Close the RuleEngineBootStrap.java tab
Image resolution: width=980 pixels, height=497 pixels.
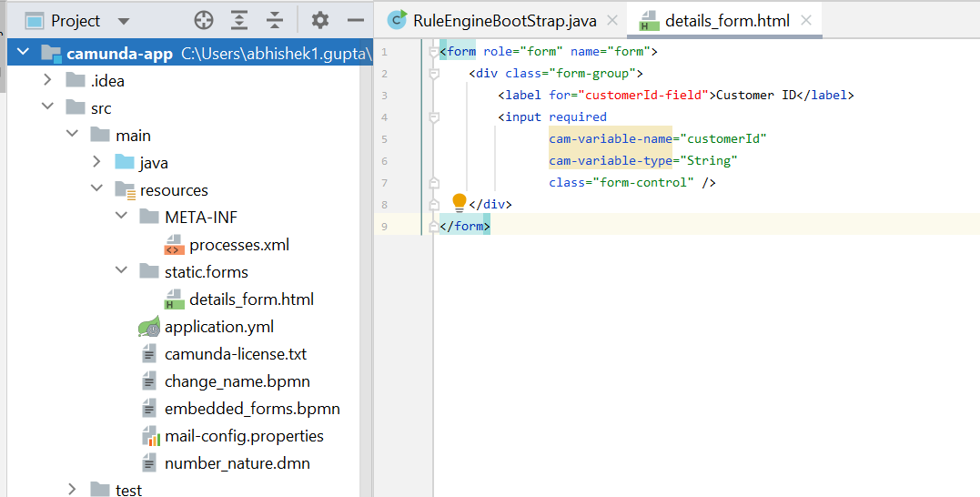pyautogui.click(x=612, y=21)
